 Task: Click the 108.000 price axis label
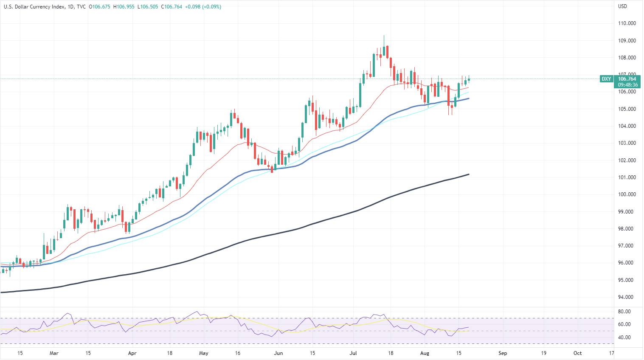click(627, 58)
